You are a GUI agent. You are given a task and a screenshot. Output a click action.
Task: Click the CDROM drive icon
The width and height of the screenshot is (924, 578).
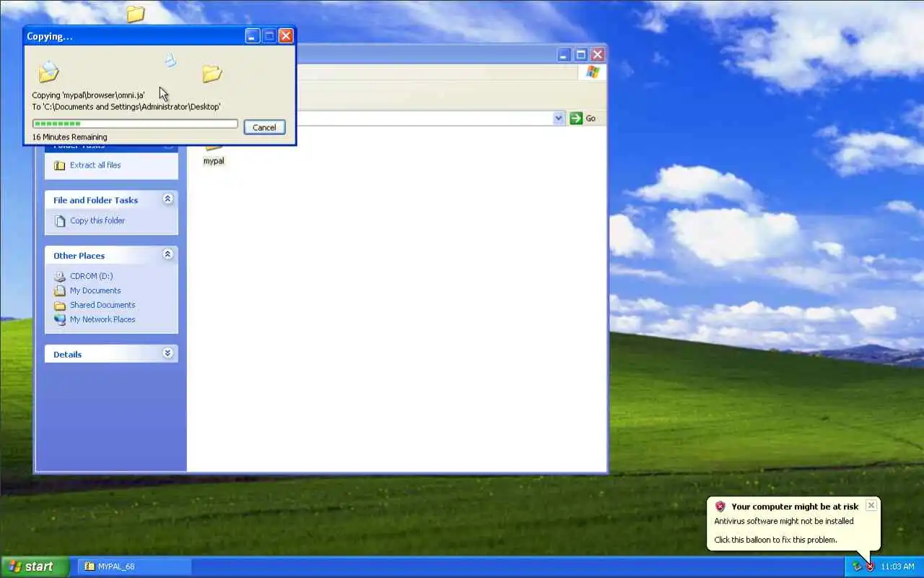[60, 276]
